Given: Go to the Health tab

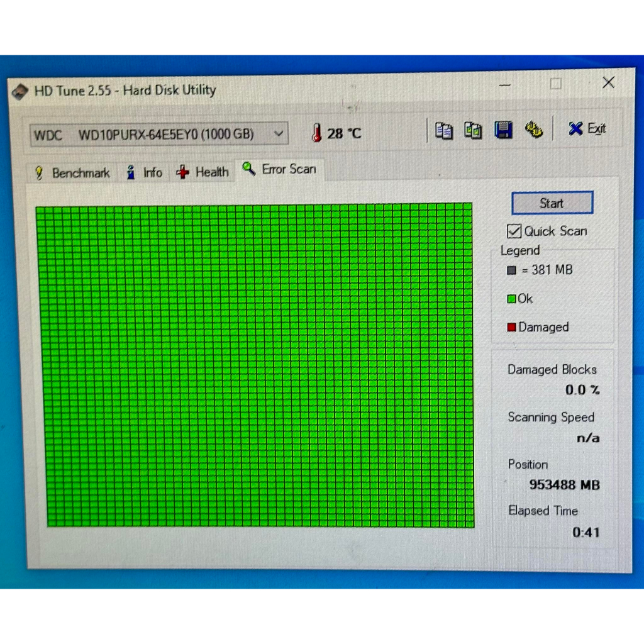Looking at the screenshot, I should click(x=203, y=172).
